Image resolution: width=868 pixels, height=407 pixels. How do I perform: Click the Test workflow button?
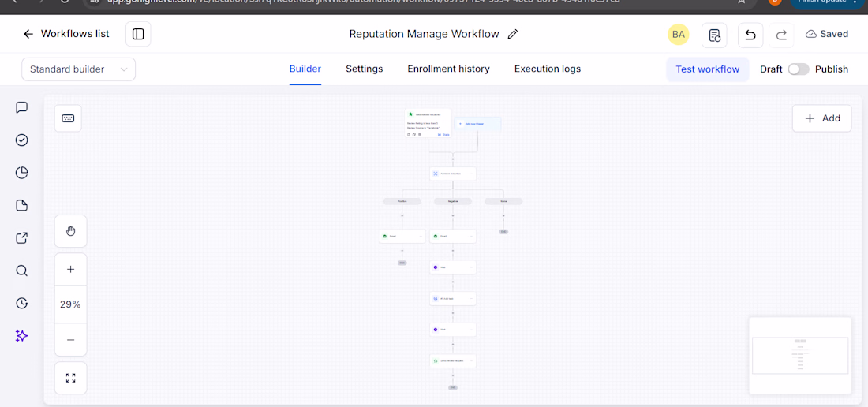[708, 69]
